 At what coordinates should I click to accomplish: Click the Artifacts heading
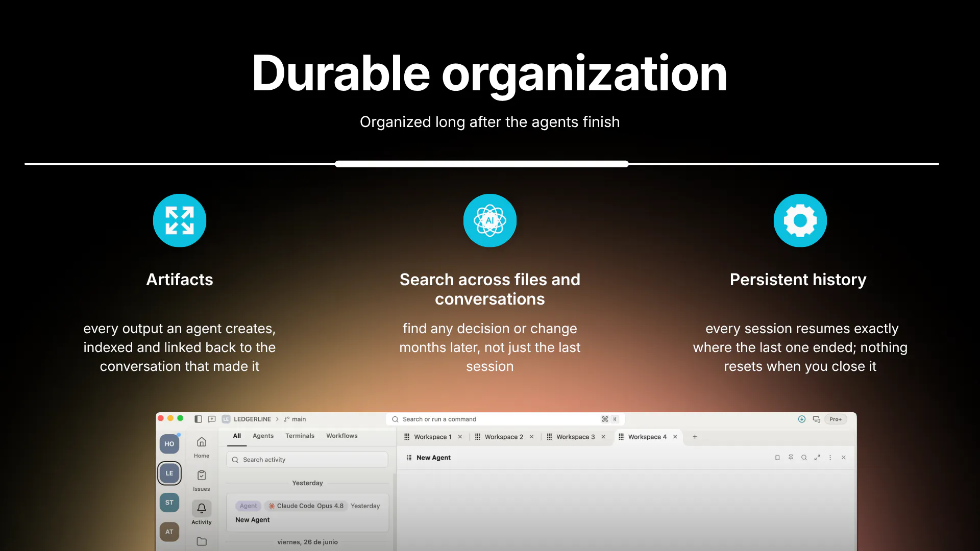click(x=180, y=280)
